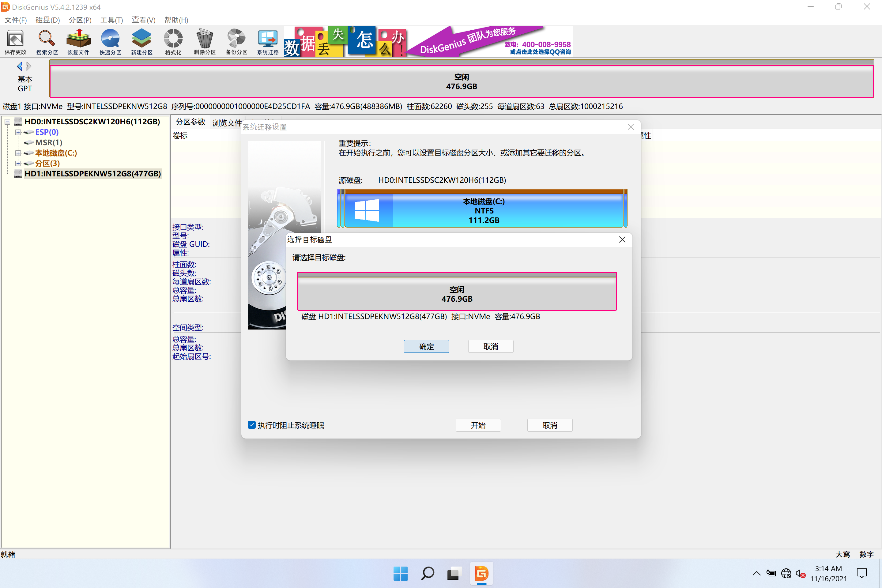Screen dimensions: 882x588
Task: Click the muted volume tray icon
Action: pyautogui.click(x=801, y=574)
